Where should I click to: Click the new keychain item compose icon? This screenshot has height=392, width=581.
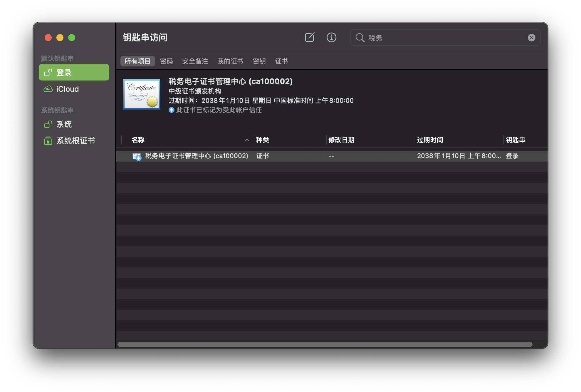coord(310,37)
